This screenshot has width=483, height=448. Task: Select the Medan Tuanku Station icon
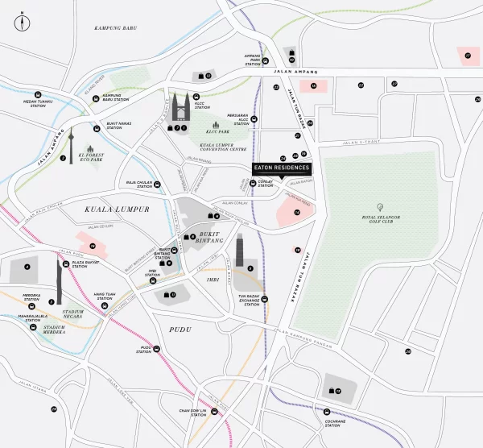click(x=38, y=94)
